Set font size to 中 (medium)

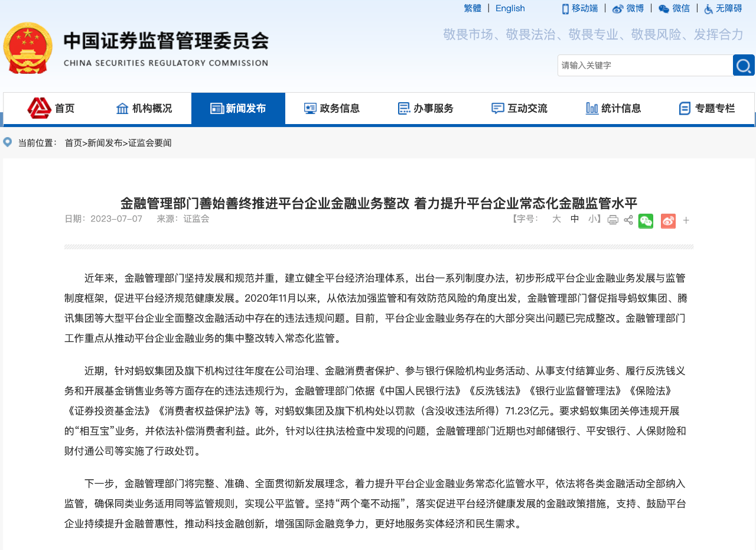[575, 219]
